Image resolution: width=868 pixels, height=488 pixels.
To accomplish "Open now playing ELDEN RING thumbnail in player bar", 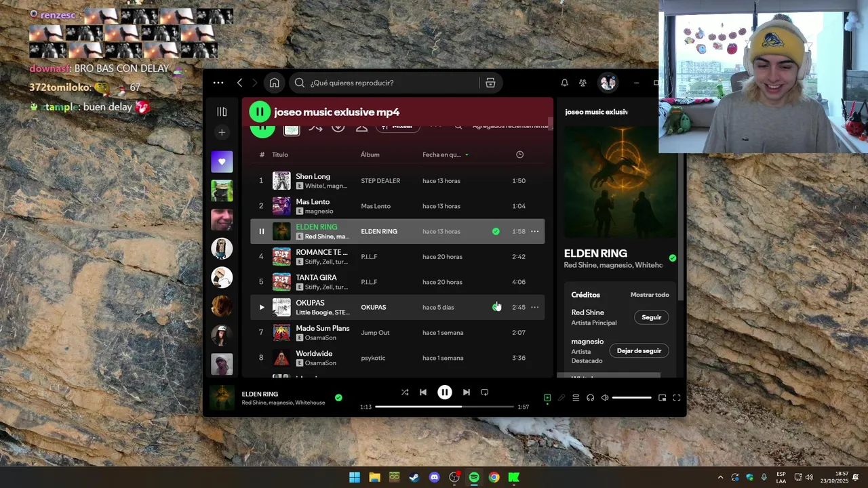I will tap(221, 398).
